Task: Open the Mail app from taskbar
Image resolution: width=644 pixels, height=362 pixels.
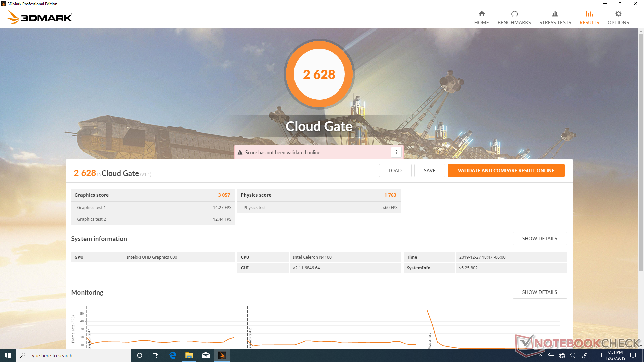Action: point(206,355)
